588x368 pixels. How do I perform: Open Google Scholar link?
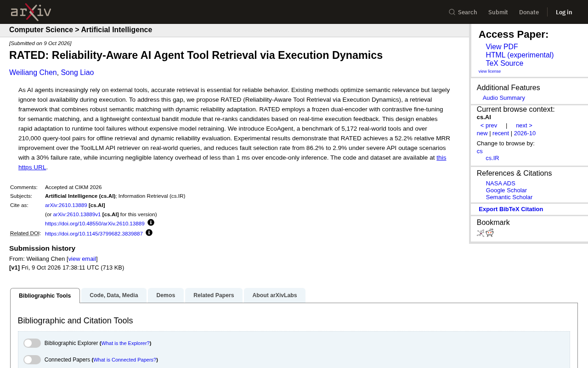506,190
